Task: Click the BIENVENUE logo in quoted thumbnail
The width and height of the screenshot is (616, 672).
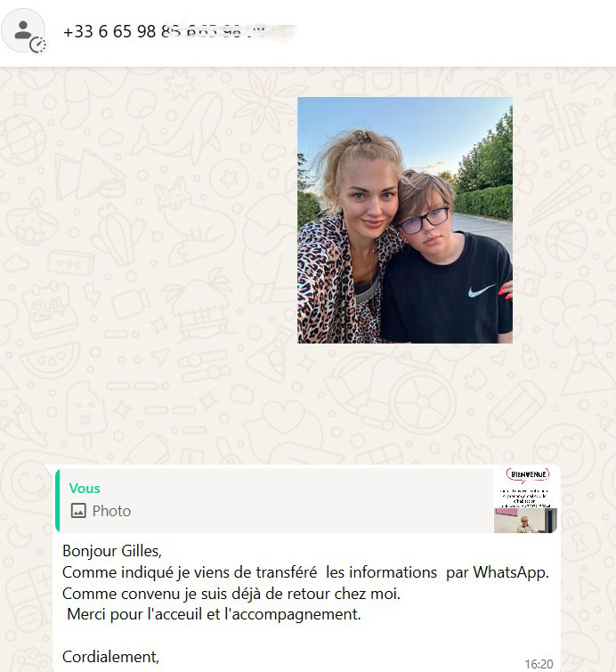Action: [528, 475]
